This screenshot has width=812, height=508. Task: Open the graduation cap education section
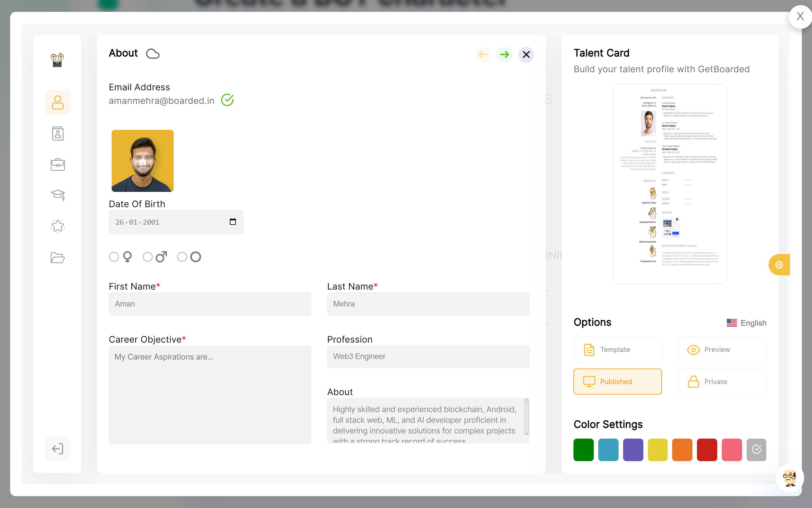coord(58,195)
